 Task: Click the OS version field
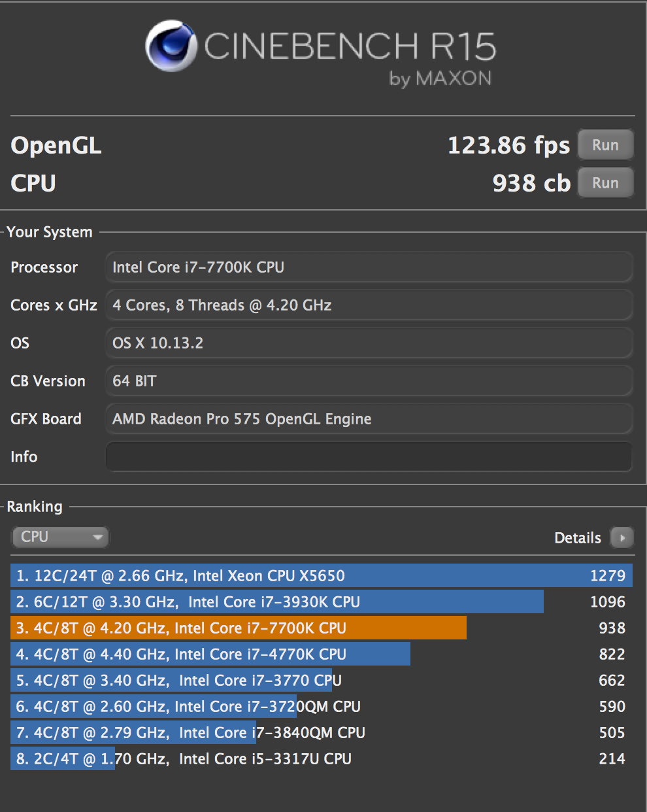pyautogui.click(x=369, y=343)
